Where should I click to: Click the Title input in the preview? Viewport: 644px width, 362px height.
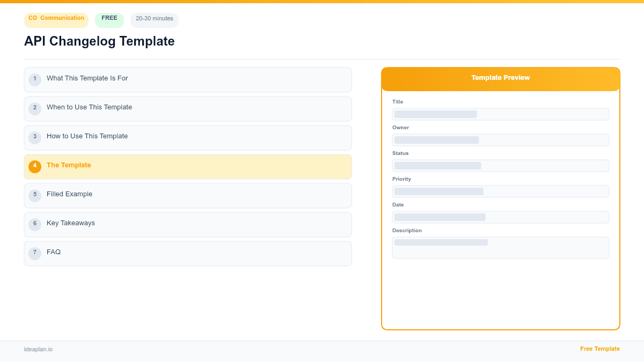click(x=500, y=114)
